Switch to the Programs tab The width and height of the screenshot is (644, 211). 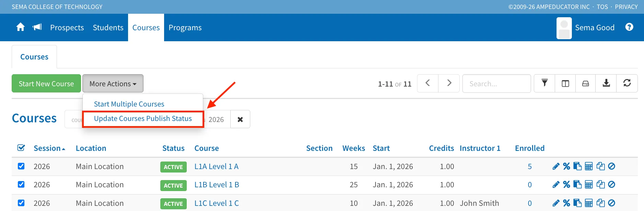pyautogui.click(x=185, y=27)
